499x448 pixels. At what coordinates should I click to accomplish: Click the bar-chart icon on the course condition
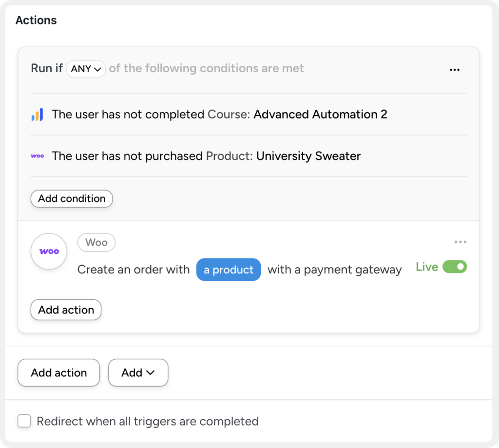point(38,114)
